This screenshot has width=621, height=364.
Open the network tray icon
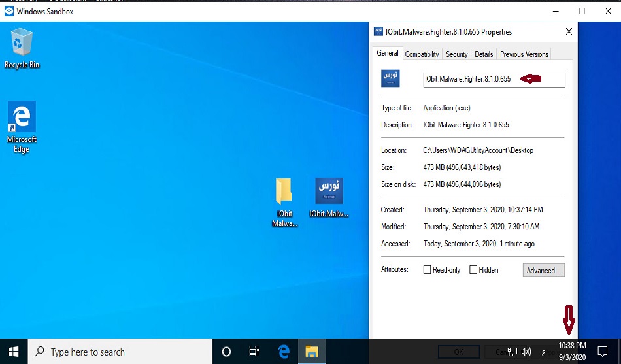[512, 352]
